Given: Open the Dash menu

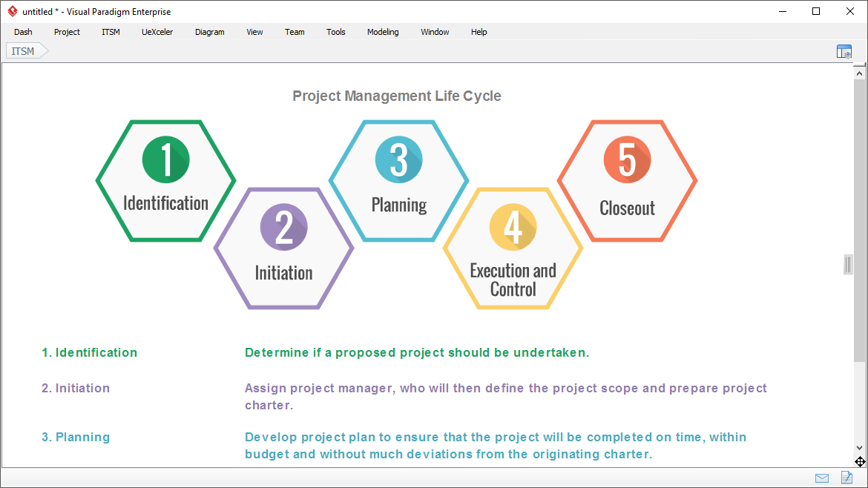Looking at the screenshot, I should coord(23,32).
